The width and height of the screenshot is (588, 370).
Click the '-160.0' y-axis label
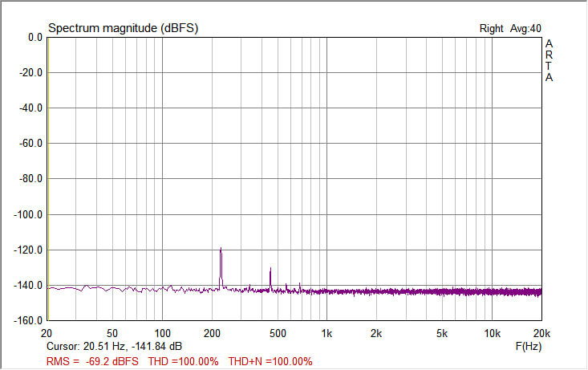click(x=29, y=321)
